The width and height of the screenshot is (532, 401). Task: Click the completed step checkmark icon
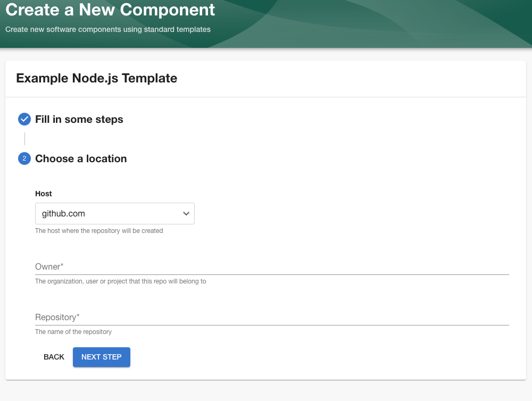click(24, 119)
